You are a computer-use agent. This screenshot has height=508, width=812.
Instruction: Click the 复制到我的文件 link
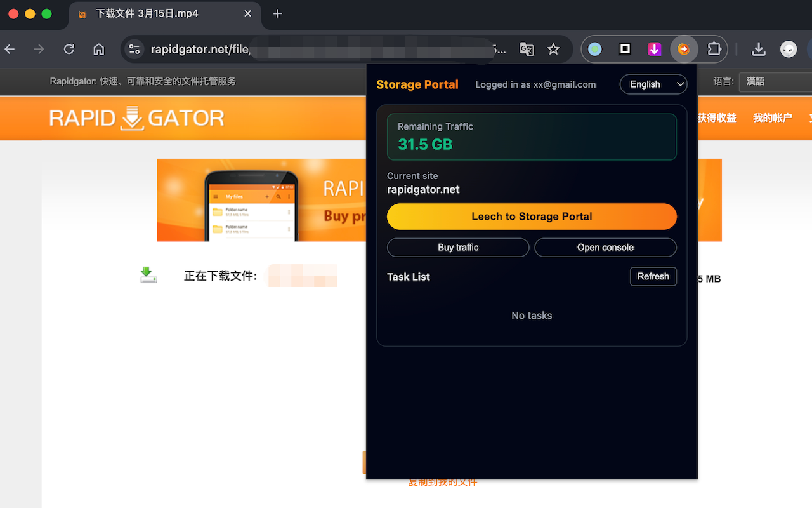443,483
